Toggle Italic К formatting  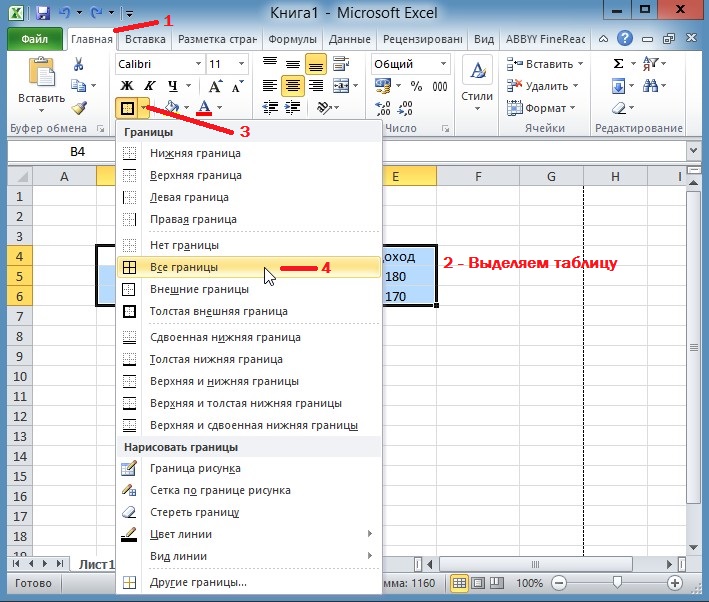click(x=150, y=85)
